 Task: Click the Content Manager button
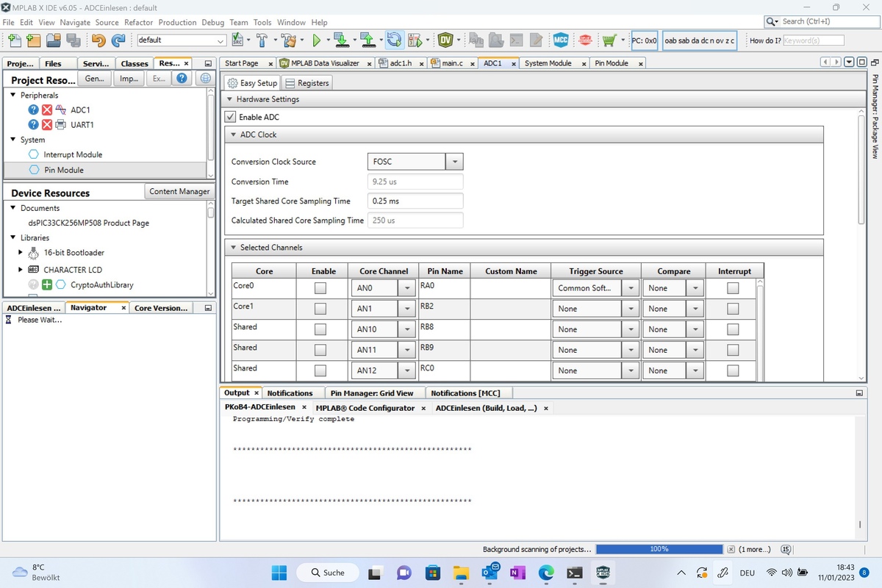(x=179, y=191)
